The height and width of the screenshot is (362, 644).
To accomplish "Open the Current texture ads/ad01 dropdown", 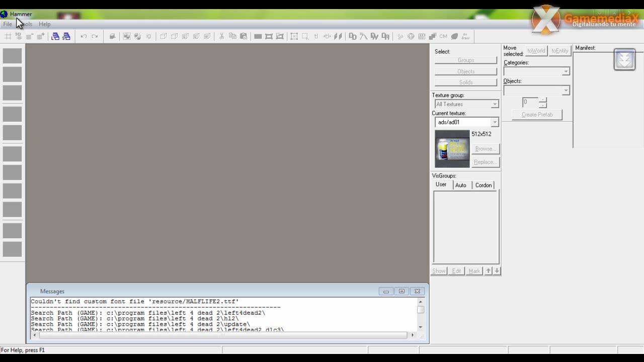I will (x=495, y=122).
